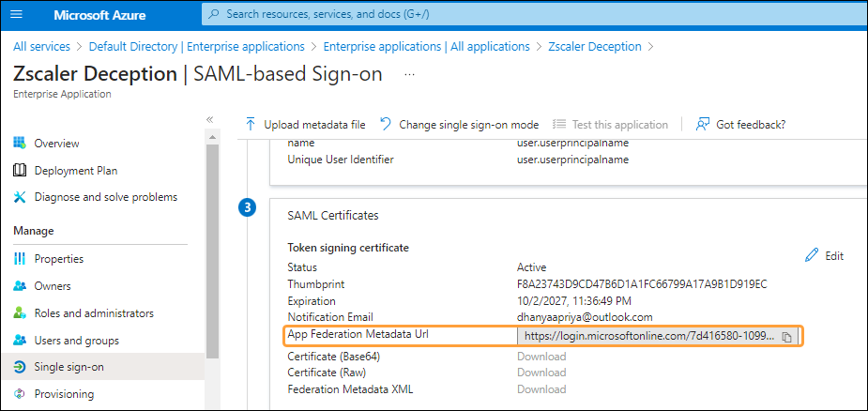Click Got feedback? in the toolbar
Viewport: 868px width, 411px height.
740,124
